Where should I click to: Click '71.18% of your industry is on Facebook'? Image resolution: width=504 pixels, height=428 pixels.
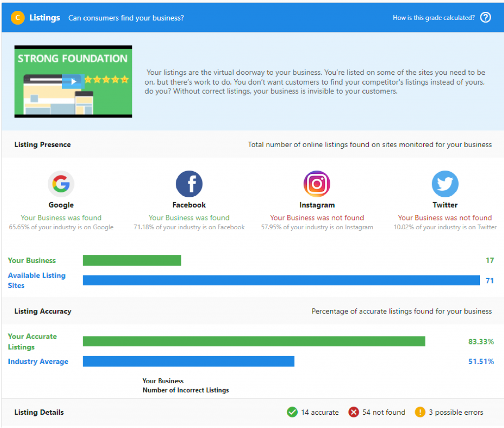(x=189, y=227)
